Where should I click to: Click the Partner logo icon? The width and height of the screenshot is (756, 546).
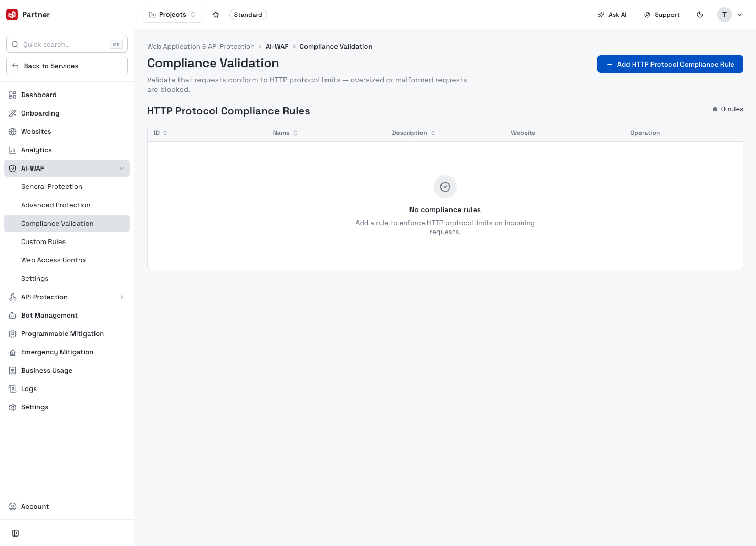click(12, 15)
